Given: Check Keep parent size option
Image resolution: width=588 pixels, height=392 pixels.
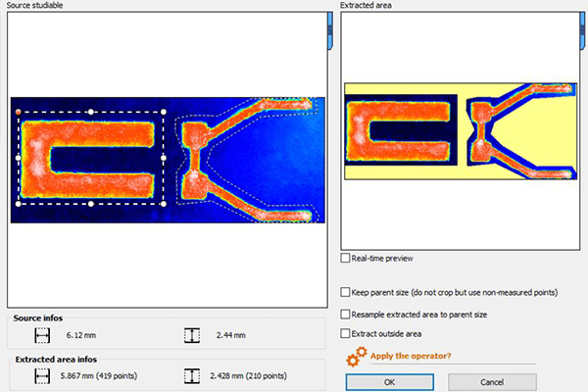Looking at the screenshot, I should click(345, 292).
